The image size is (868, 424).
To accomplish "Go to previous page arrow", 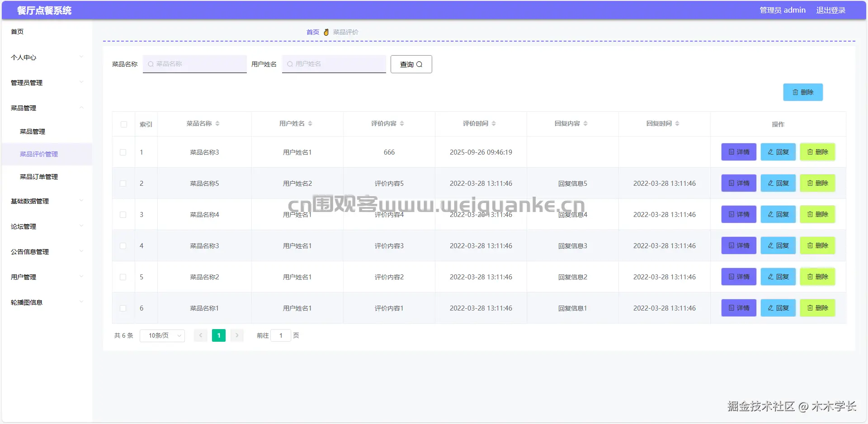I will click(201, 335).
